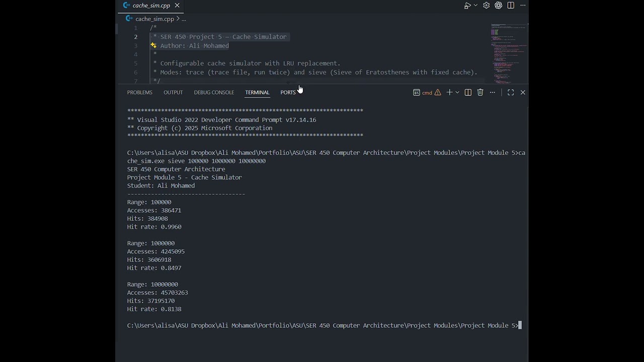Click the gear settings icon in editor toolbar
The width and height of the screenshot is (644, 362).
pyautogui.click(x=486, y=6)
